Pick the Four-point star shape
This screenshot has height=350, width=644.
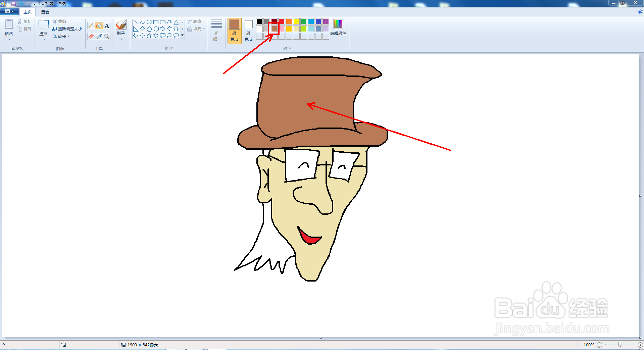click(x=143, y=36)
